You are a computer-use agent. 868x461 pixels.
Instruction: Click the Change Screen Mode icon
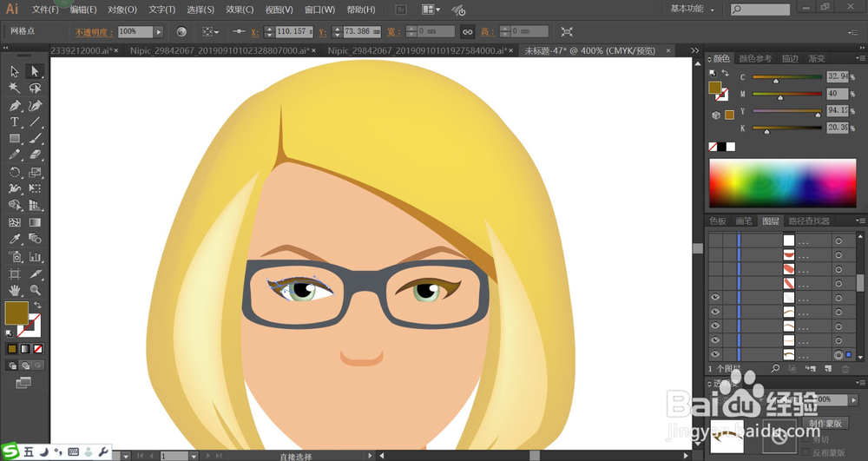[23, 382]
